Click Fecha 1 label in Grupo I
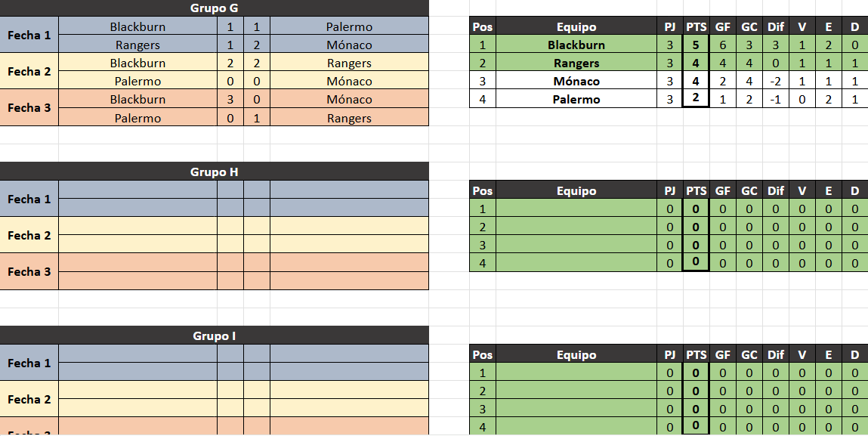This screenshot has width=868, height=436. pyautogui.click(x=29, y=363)
